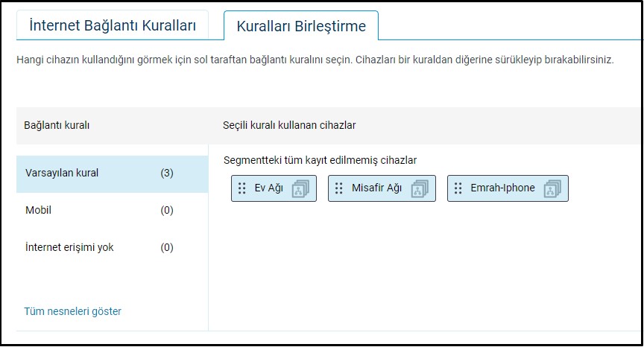Click the network segment icon on Ev Ağı
The height and width of the screenshot is (347, 644).
coord(300,188)
